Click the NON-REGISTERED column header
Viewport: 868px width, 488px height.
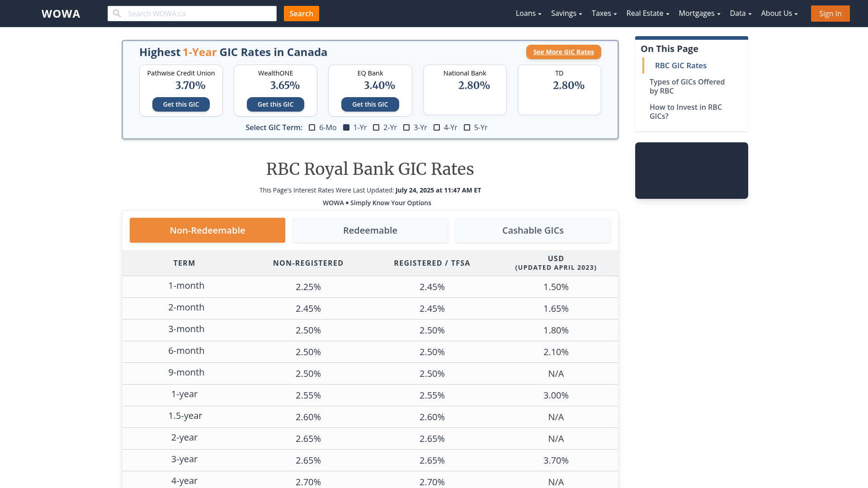point(308,263)
